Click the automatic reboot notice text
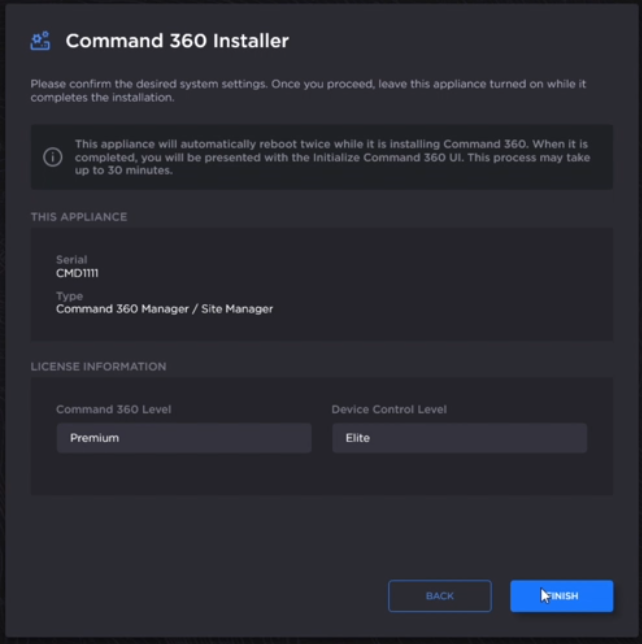642x644 pixels. point(330,157)
